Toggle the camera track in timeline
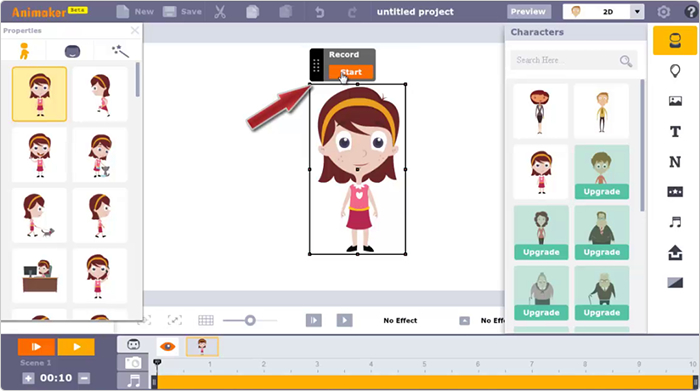 [x=133, y=363]
